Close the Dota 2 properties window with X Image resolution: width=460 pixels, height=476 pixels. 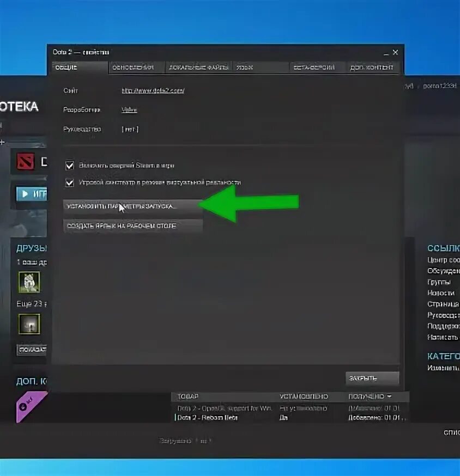(x=395, y=52)
